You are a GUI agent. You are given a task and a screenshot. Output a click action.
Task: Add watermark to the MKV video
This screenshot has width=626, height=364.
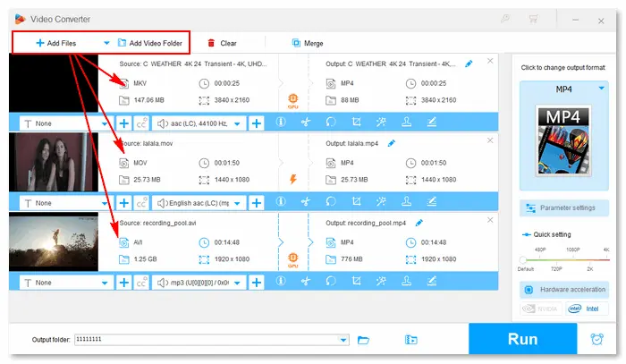point(406,123)
